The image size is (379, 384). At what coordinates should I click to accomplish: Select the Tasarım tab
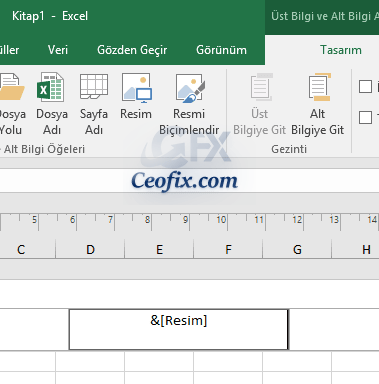(x=341, y=50)
